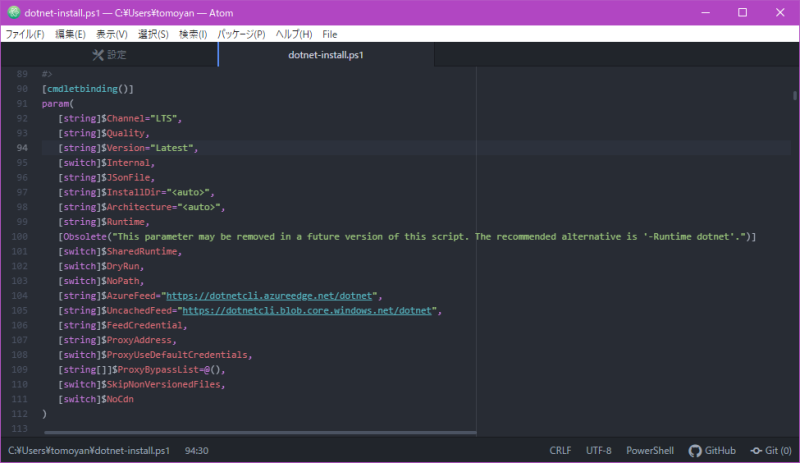Click the text $Version="Latest"

coord(147,148)
